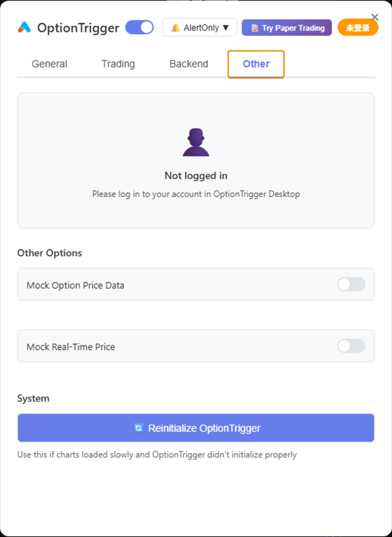Close the OptionTrigger settings panel
Screen dimensions: 392x537
375,17
